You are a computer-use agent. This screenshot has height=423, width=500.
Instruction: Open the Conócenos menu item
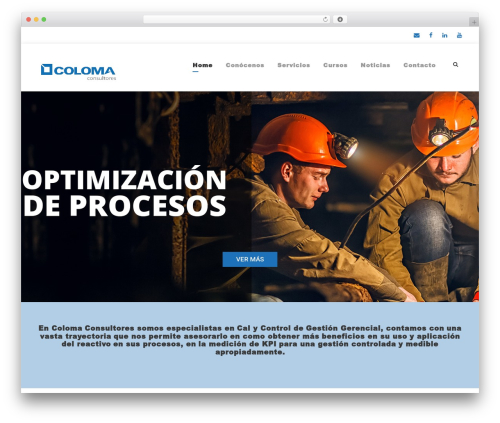(245, 65)
